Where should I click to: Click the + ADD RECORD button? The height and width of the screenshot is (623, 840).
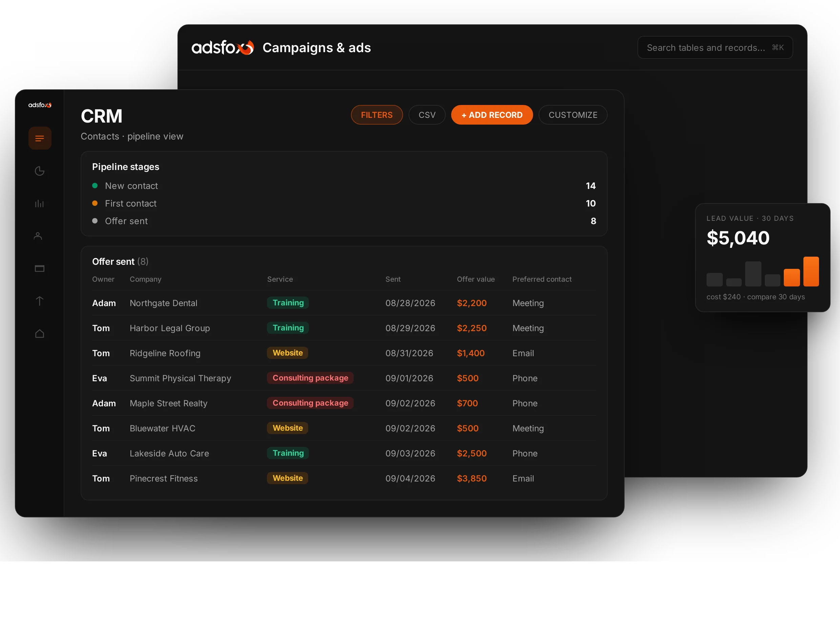491,115
